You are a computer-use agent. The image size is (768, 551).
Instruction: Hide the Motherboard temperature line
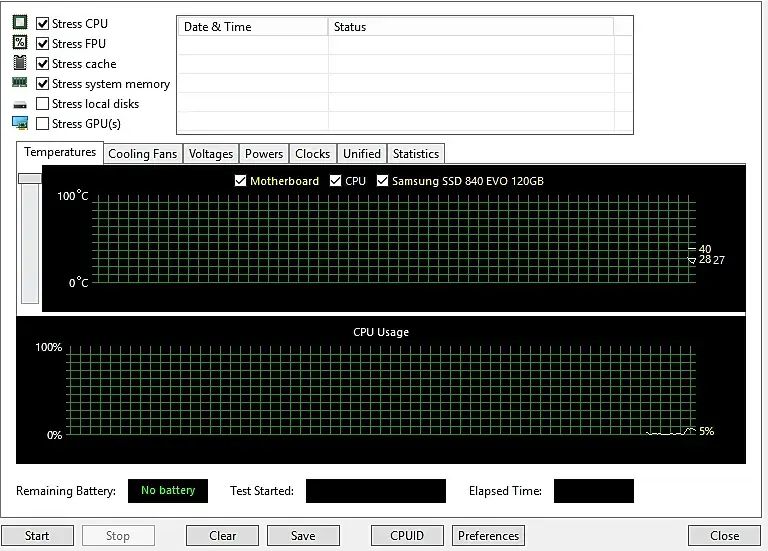pyautogui.click(x=240, y=181)
